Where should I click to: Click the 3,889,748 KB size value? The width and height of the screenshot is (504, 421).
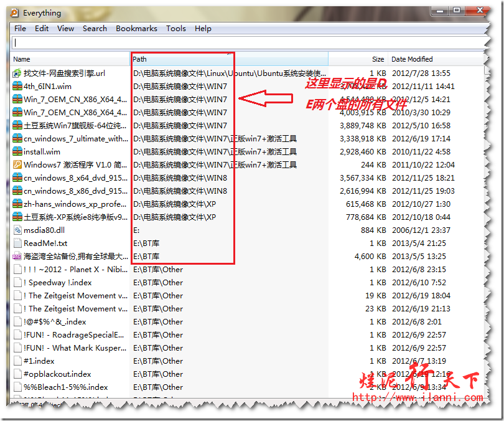coord(363,126)
